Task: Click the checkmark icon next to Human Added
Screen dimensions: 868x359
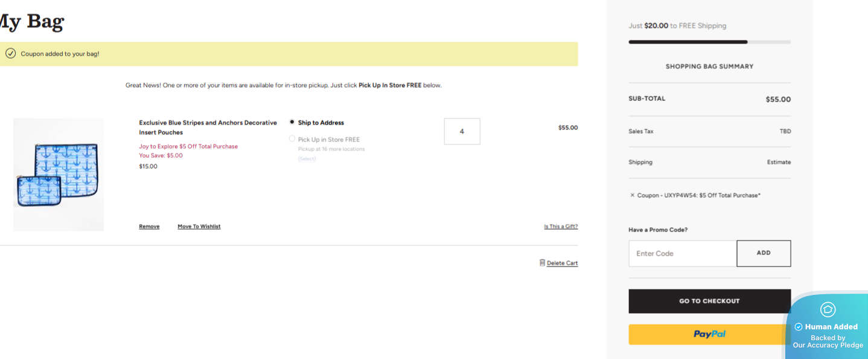Action: pos(798,327)
